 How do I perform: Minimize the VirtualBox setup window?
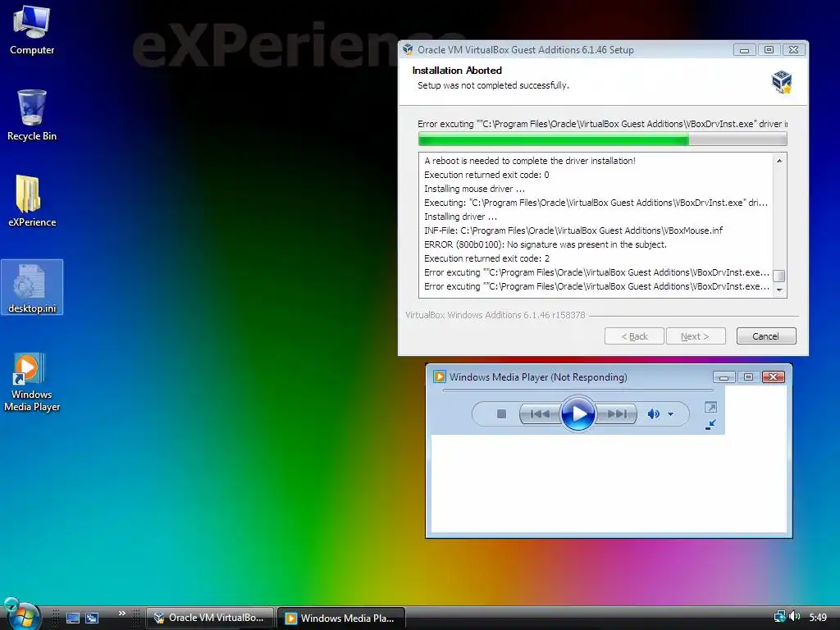pyautogui.click(x=744, y=50)
